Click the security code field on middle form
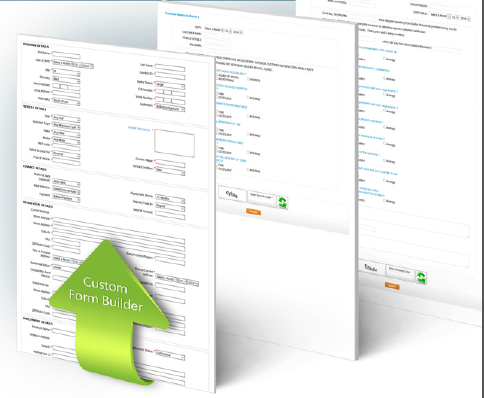Screen dimensions: 484x398 pos(262,199)
